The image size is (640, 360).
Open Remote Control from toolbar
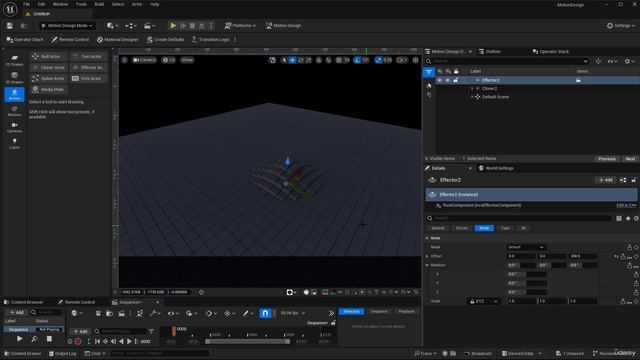[x=70, y=40]
